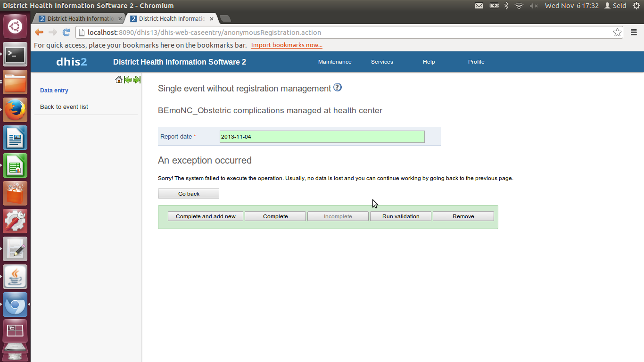Image resolution: width=644 pixels, height=362 pixels.
Task: Open the Ubuntu Dash from the launcher
Action: click(x=15, y=27)
